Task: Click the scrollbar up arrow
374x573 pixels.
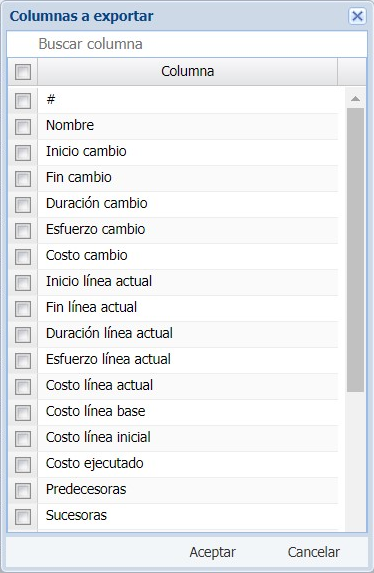Action: pyautogui.click(x=355, y=99)
